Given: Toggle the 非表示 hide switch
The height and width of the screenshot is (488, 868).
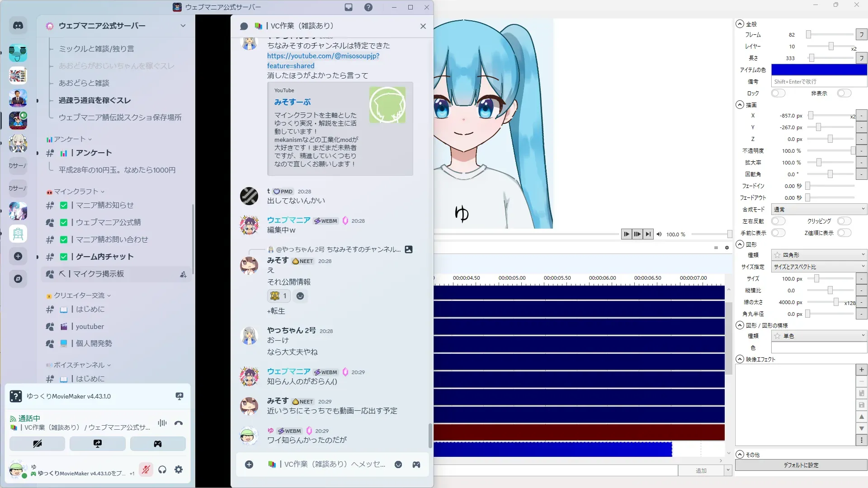Looking at the screenshot, I should click(844, 94).
